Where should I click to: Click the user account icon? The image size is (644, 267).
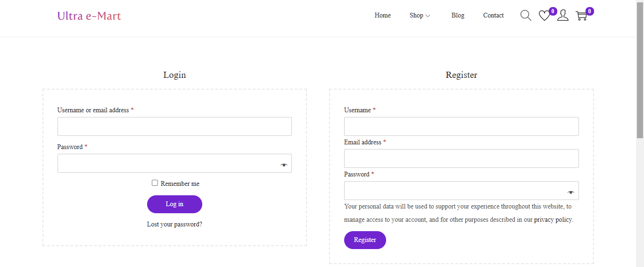coord(562,16)
